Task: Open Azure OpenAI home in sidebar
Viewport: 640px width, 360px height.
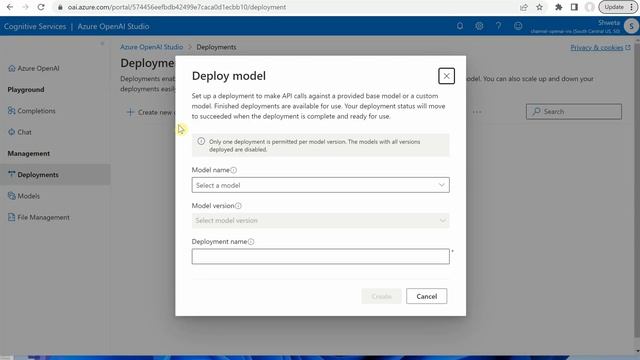Action: pyautogui.click(x=34, y=68)
